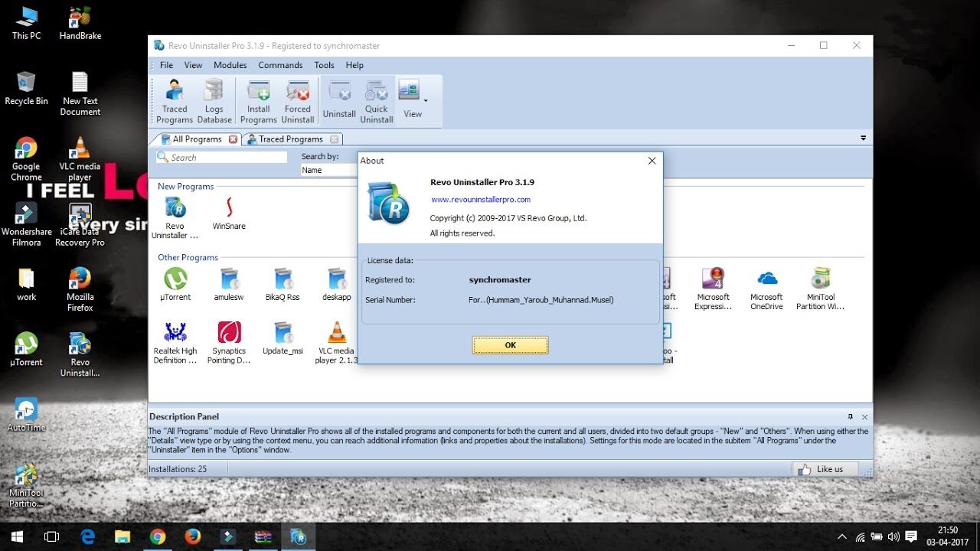The width and height of the screenshot is (980, 551).
Task: Pin the Description Panel
Action: 851,417
